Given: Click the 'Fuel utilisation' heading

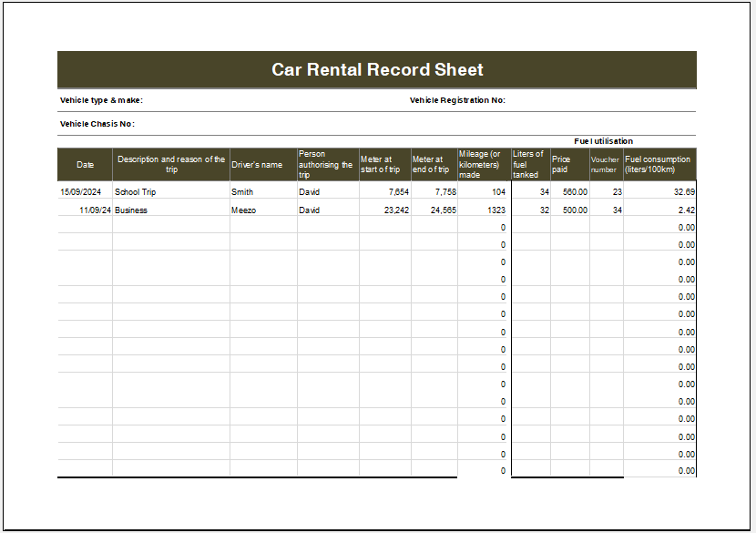Looking at the screenshot, I should point(603,141).
